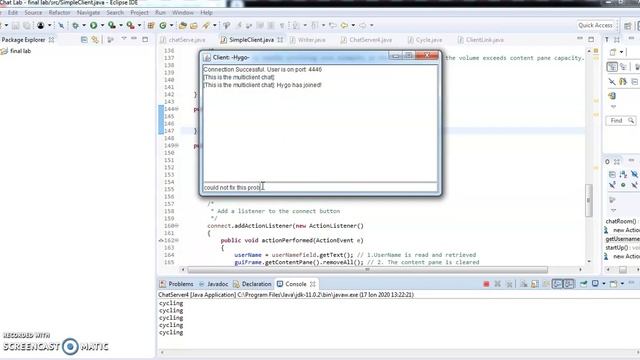
Task: Click the Terminate red square in Console
Action: click(486, 284)
